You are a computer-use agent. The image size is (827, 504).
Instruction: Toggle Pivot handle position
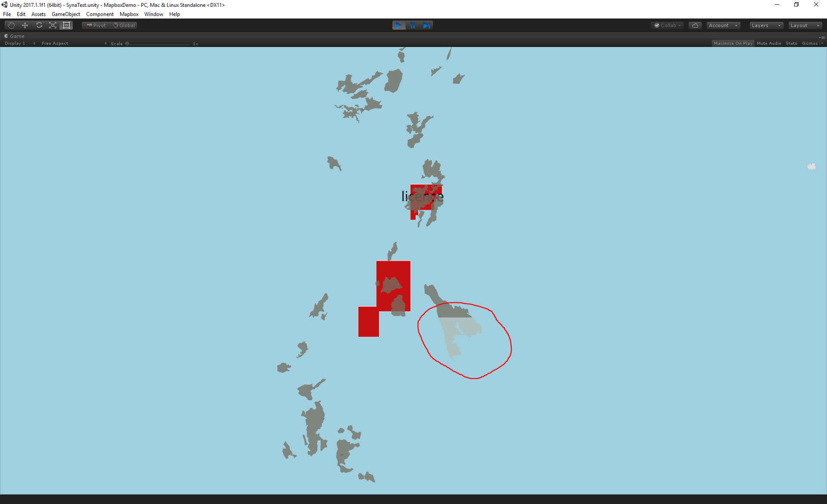coord(96,25)
